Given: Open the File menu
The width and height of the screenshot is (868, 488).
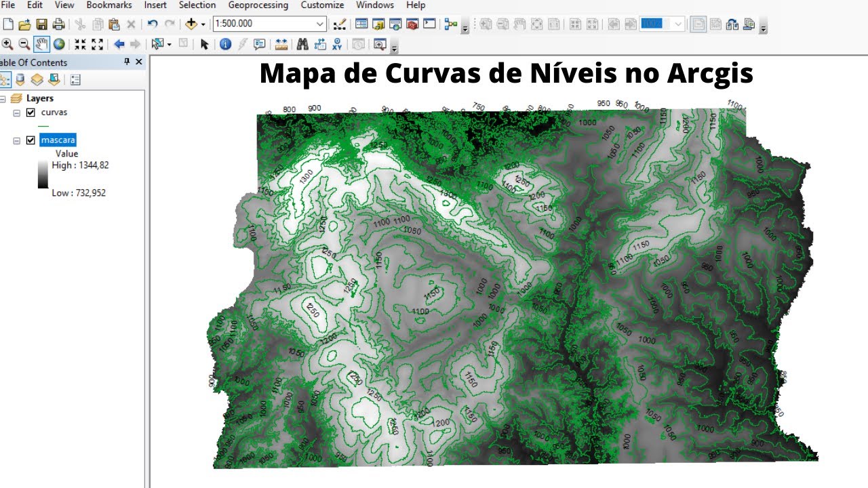Looking at the screenshot, I should [x=8, y=5].
